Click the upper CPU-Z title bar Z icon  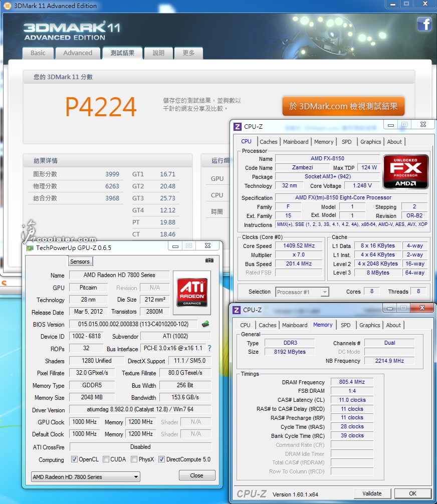(x=238, y=127)
